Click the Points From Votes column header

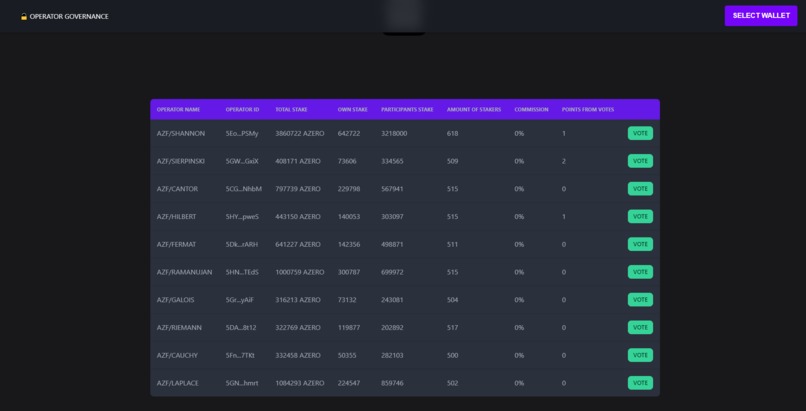point(588,109)
